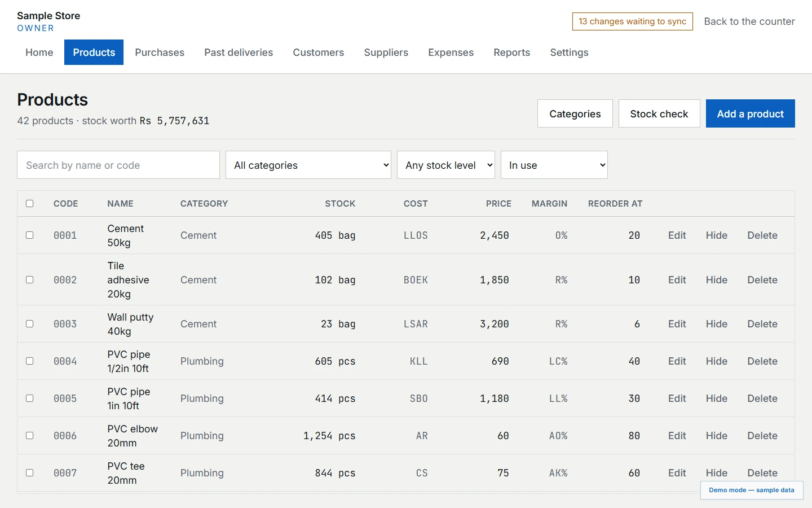Go to the Suppliers tab
812x508 pixels.
pyautogui.click(x=386, y=52)
